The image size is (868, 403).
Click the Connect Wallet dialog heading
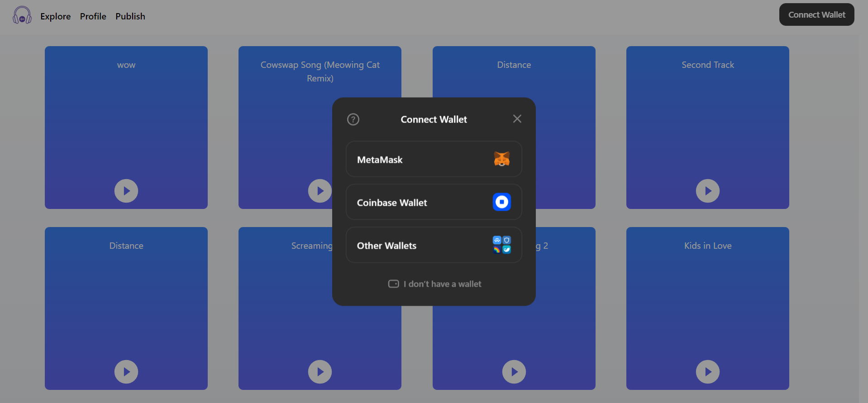click(x=434, y=119)
